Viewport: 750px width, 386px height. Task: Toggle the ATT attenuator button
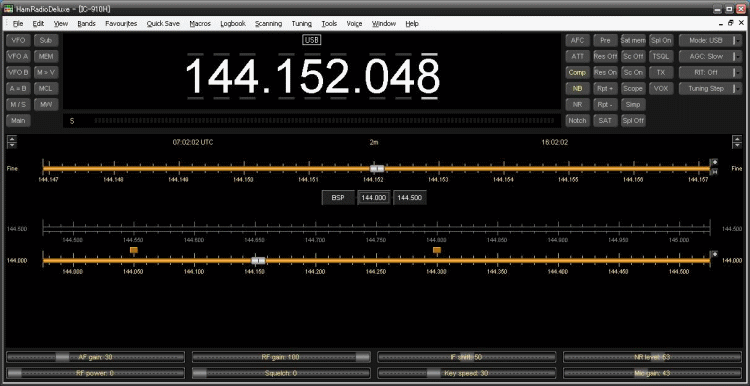pyautogui.click(x=577, y=56)
